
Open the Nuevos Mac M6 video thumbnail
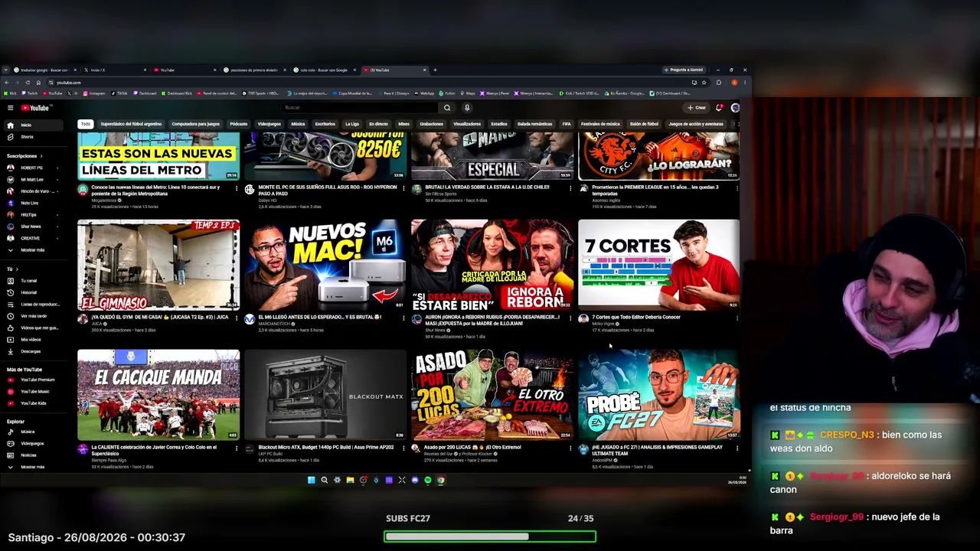tap(325, 265)
